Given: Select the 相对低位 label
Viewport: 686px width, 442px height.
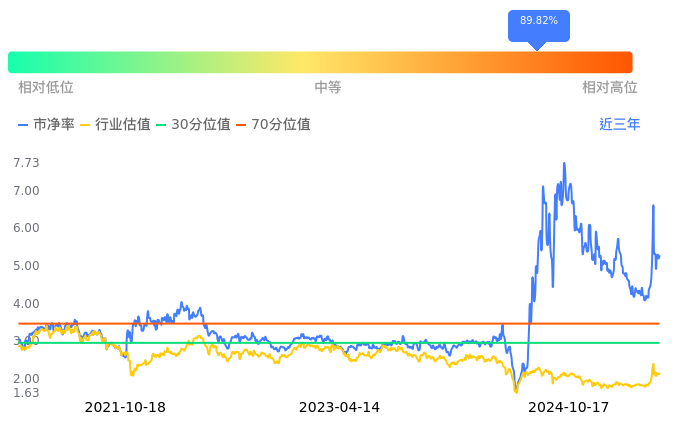Looking at the screenshot, I should click(x=46, y=88).
